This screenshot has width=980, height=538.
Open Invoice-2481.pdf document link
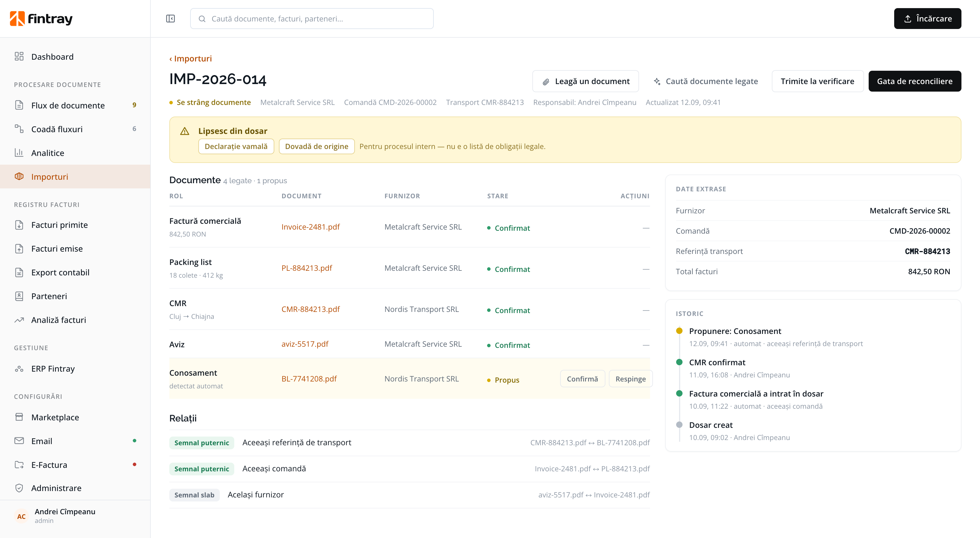click(x=311, y=227)
